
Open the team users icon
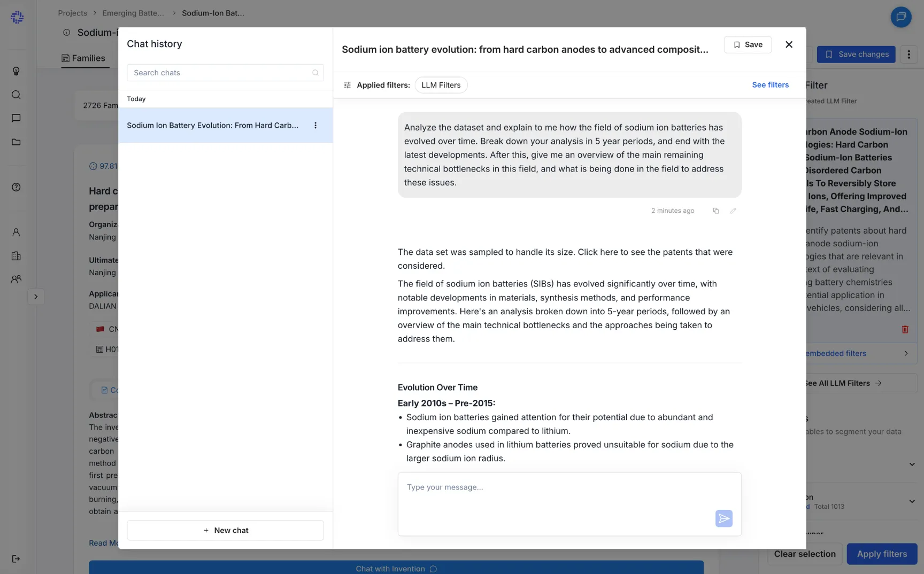pos(16,279)
